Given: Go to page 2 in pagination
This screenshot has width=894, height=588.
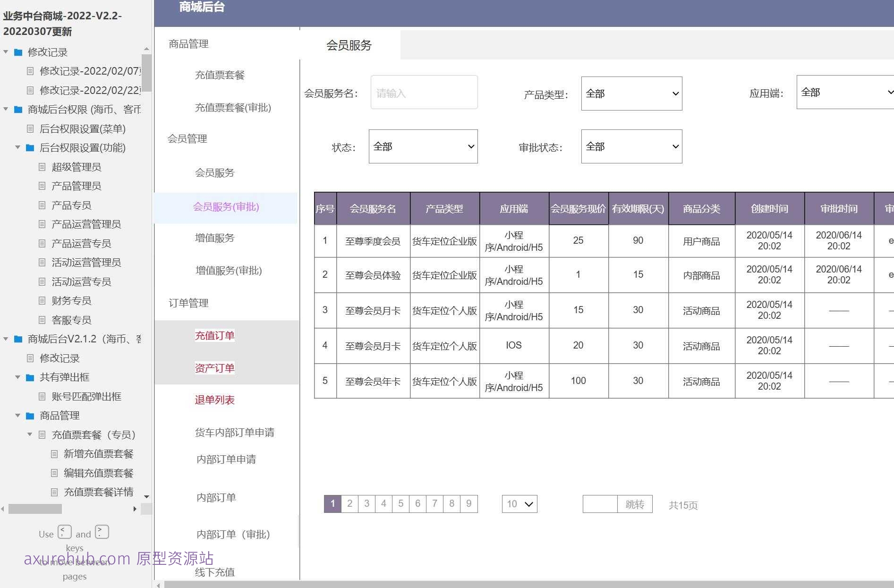Looking at the screenshot, I should [x=349, y=503].
